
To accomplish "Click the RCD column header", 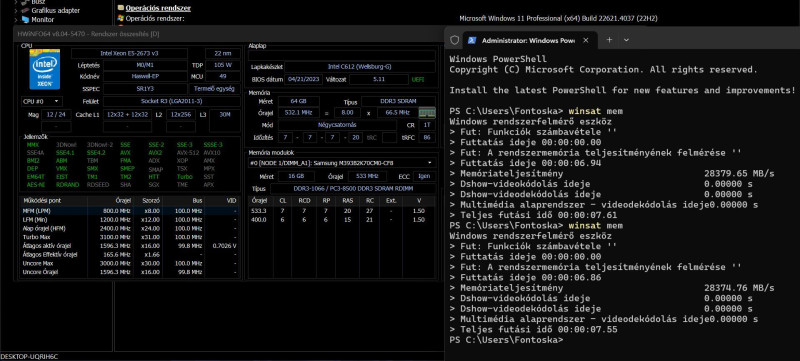I will (x=305, y=201).
